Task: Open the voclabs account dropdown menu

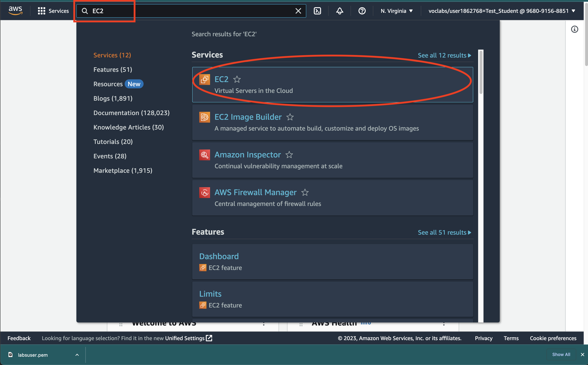Action: 502,11
